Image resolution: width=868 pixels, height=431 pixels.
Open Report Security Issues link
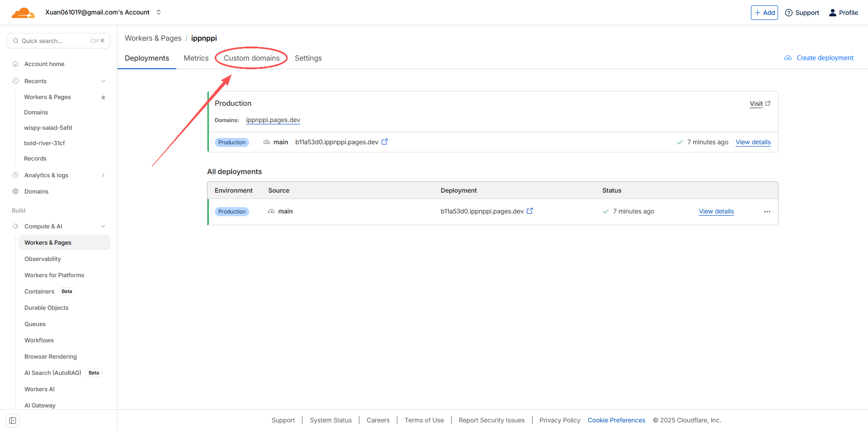[491, 420]
